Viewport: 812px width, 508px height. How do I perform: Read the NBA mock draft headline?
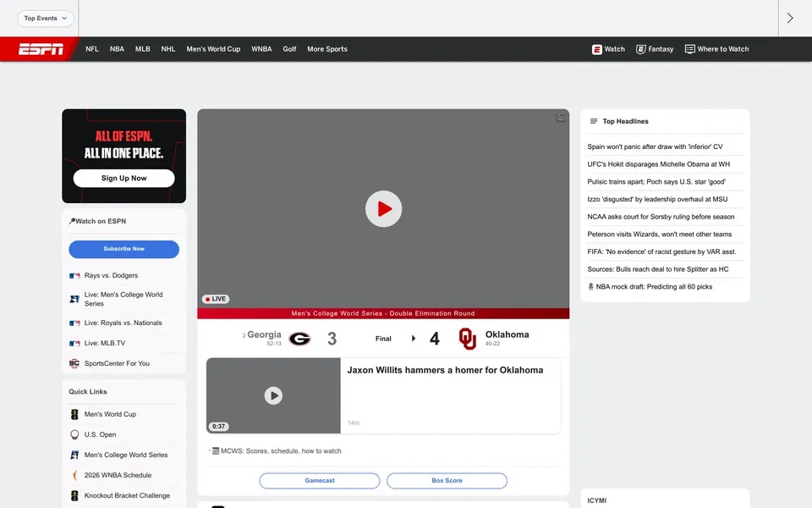654,287
